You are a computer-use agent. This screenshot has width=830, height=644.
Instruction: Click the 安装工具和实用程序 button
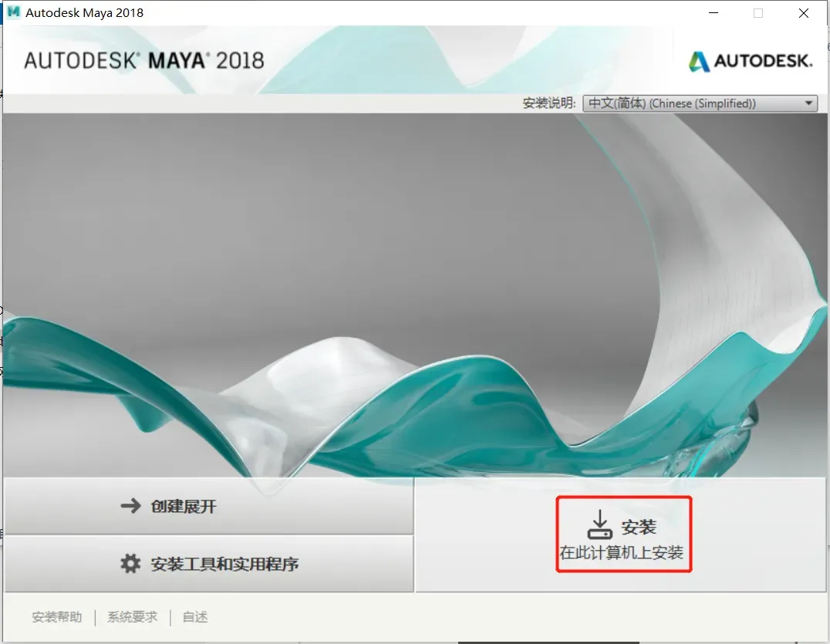[209, 564]
